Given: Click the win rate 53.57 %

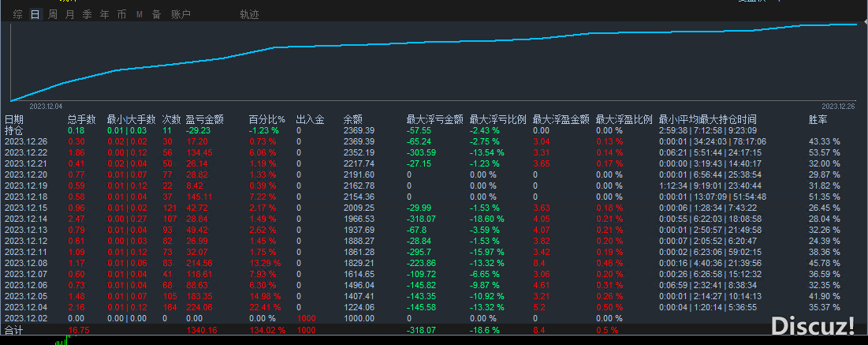Looking at the screenshot, I should click(x=825, y=152).
